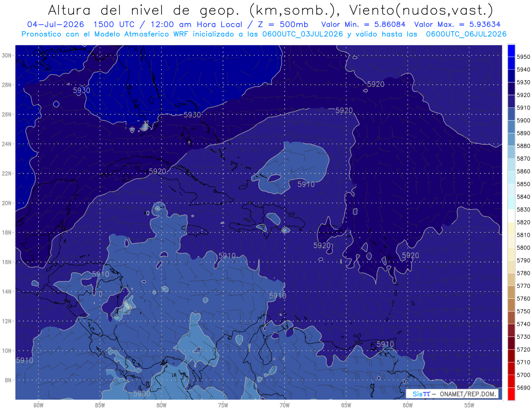Click the 18N latitude axis label
The image size is (532, 411).
8,232
